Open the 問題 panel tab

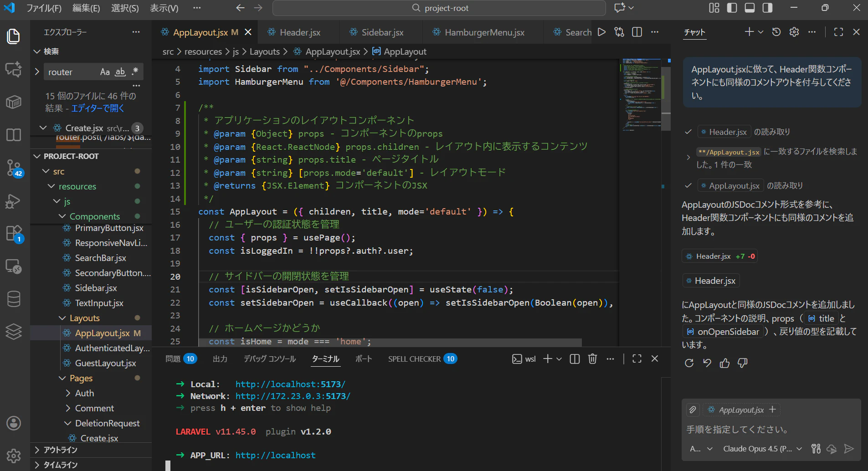173,359
